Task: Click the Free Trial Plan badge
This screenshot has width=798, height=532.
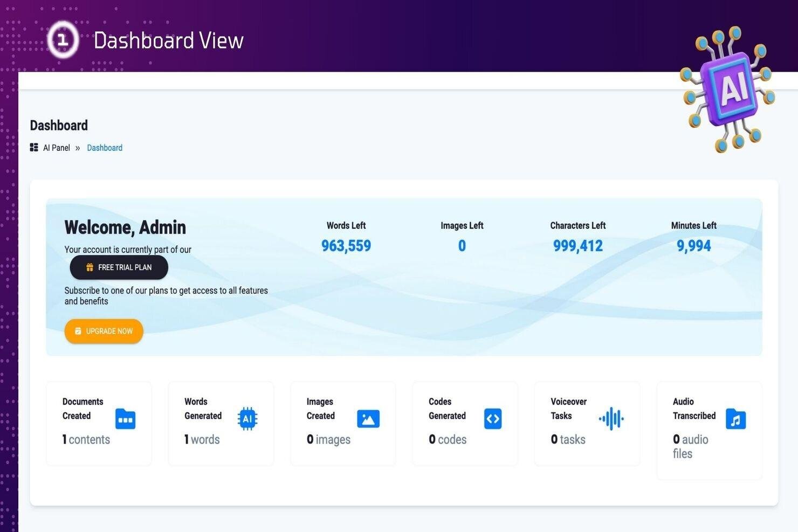Action: [119, 267]
